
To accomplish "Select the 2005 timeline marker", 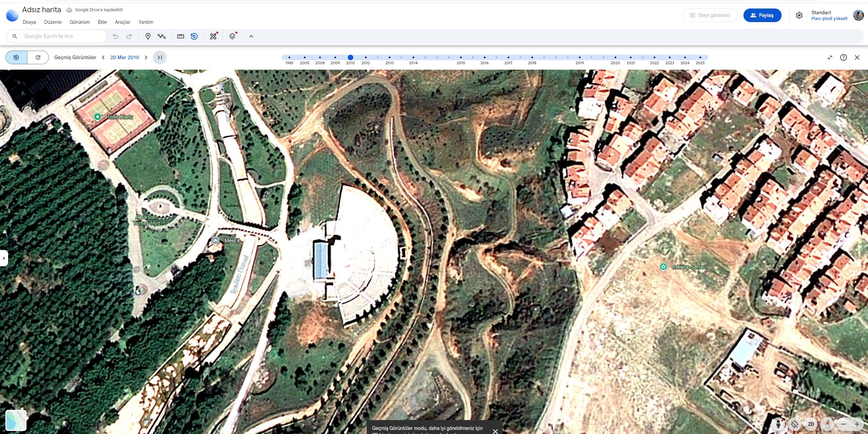I will click(x=305, y=57).
